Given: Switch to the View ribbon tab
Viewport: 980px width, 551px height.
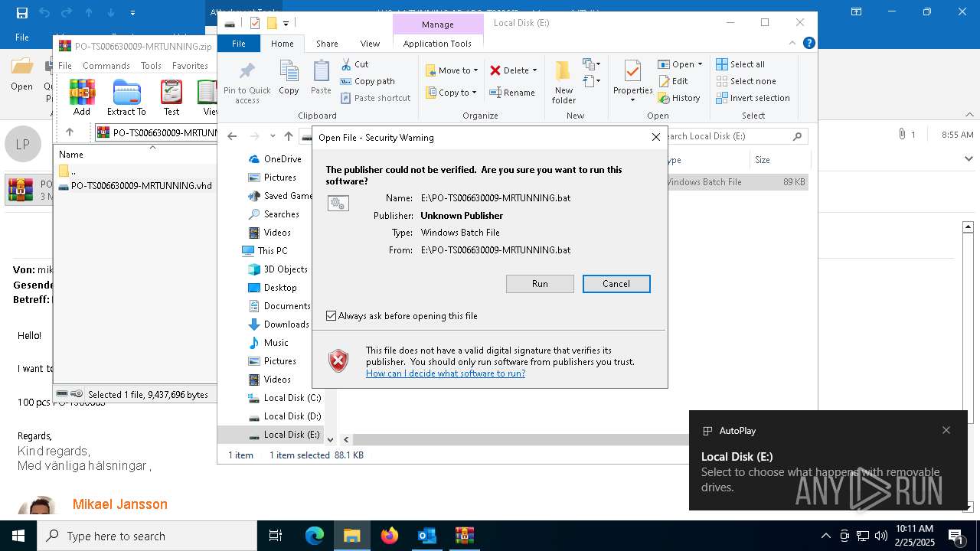Looking at the screenshot, I should [x=370, y=44].
